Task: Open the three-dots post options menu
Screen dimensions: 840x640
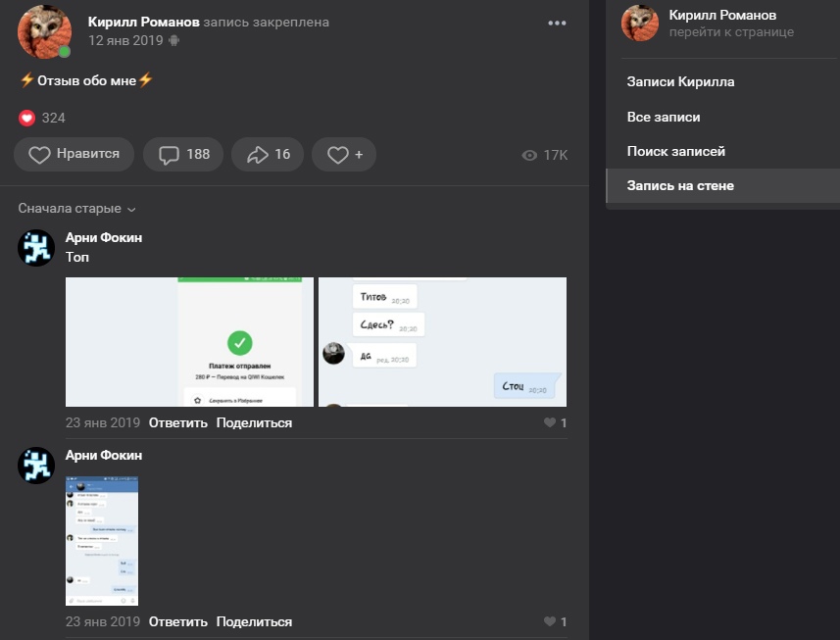Action: coord(557,23)
